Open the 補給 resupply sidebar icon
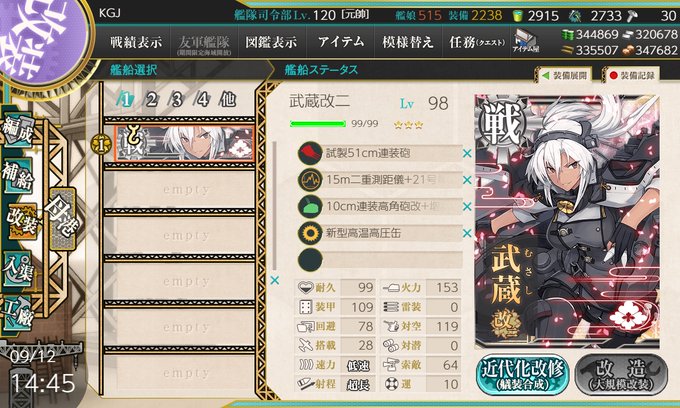 tap(17, 176)
